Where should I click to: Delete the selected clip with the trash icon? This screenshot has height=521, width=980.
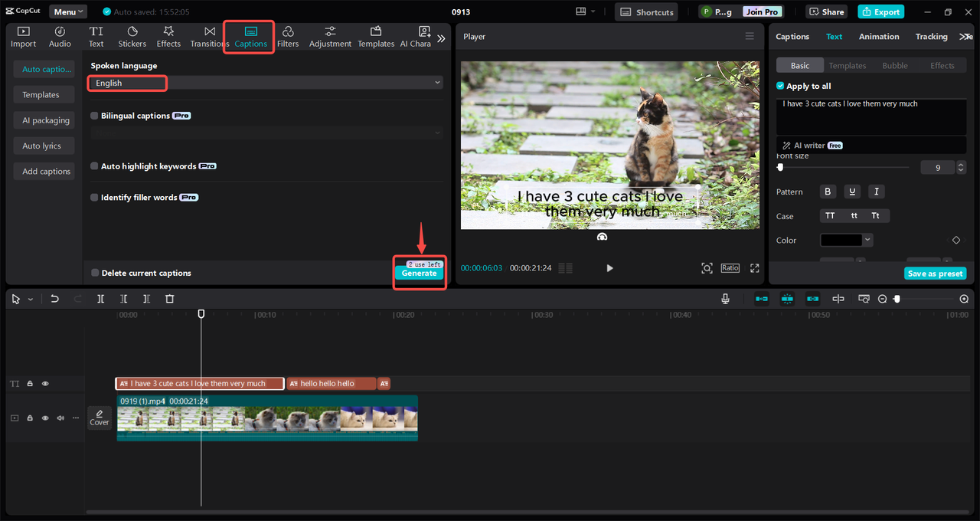pos(170,299)
